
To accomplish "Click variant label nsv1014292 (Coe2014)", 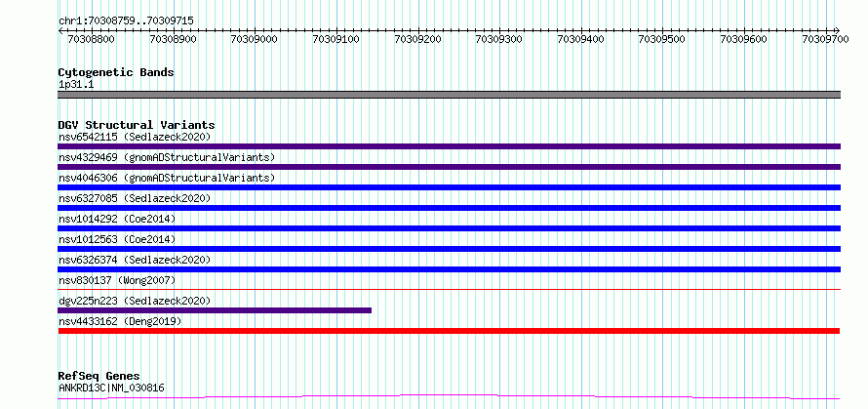I will coord(117,219).
